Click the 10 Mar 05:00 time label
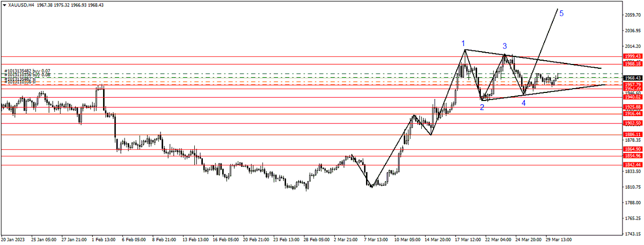Viewport: 644px width, 245px height. point(408,240)
